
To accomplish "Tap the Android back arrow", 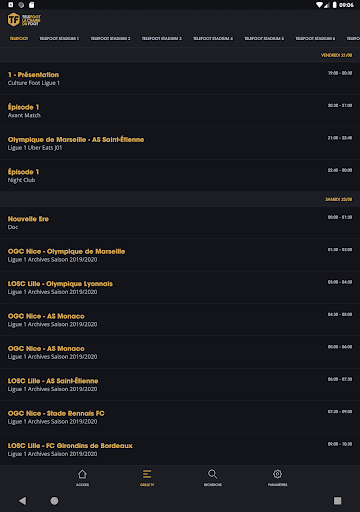I will click(22, 501).
